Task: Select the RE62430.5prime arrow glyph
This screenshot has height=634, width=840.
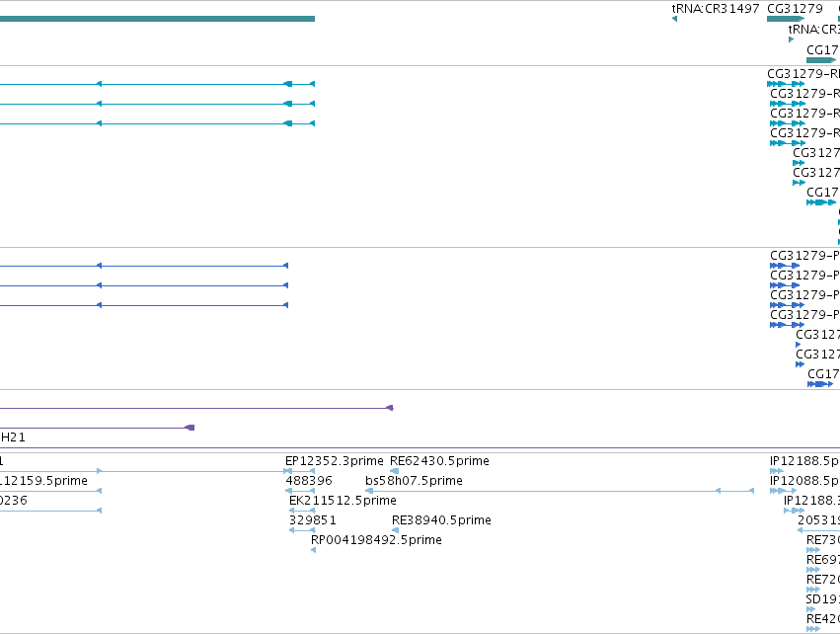Action: click(x=394, y=471)
